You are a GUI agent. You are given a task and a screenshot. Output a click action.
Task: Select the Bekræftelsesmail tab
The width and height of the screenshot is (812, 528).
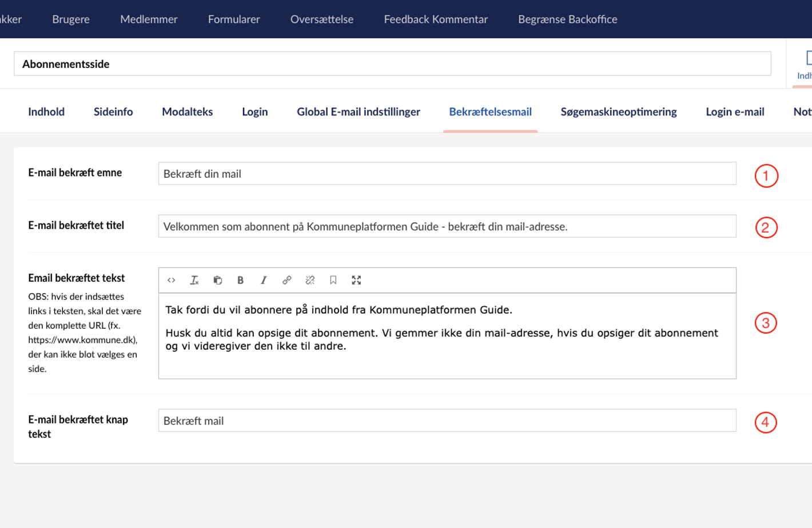(490, 111)
